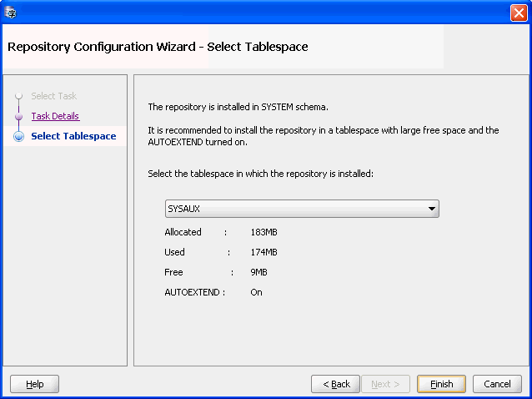Image resolution: width=532 pixels, height=399 pixels.
Task: Expand the tablespace dropdown arrow
Action: tap(432, 209)
